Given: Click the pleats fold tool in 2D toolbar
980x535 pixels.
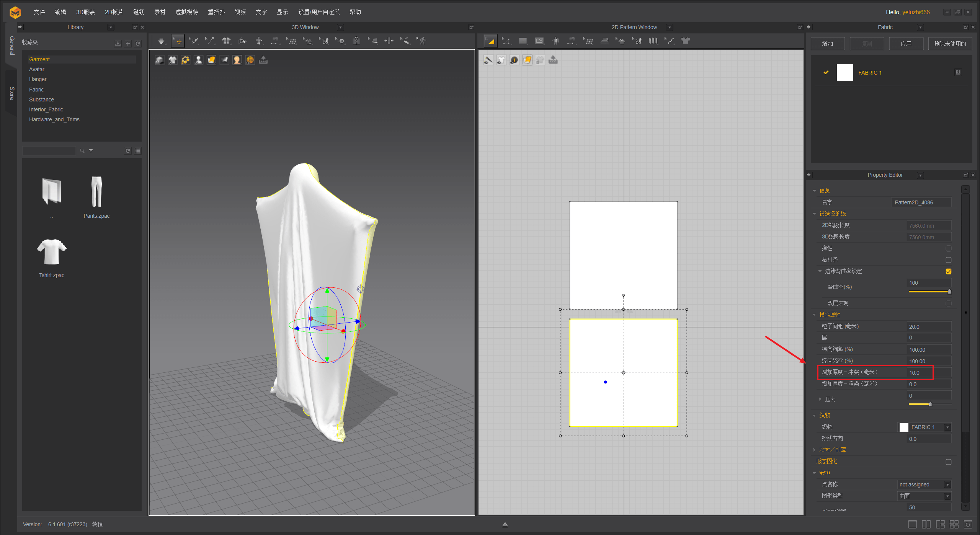Looking at the screenshot, I should pos(653,41).
